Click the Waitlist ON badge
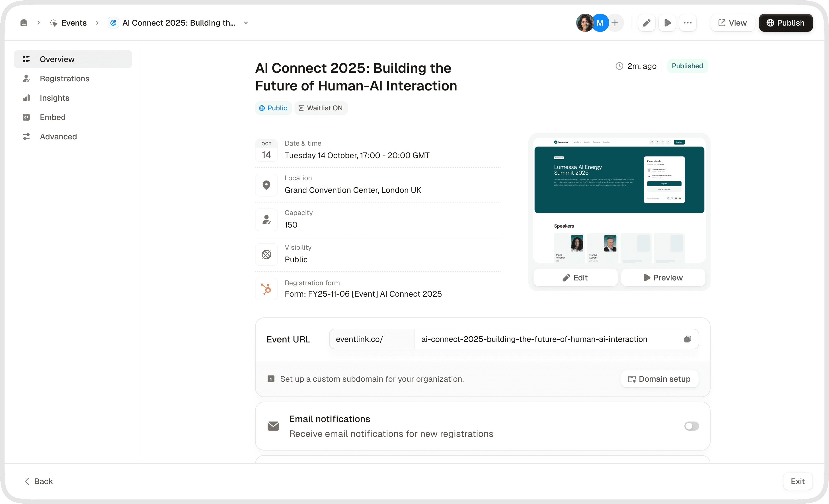This screenshot has width=829, height=504. [x=321, y=108]
